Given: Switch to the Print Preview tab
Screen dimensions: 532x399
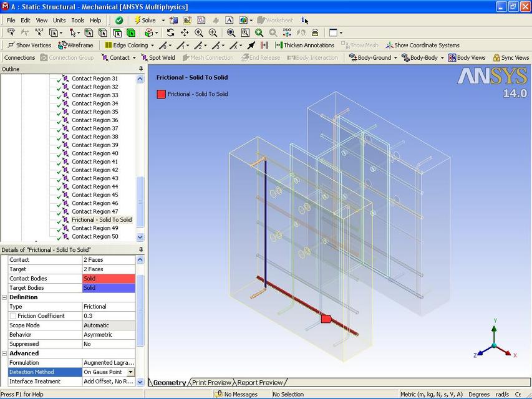Looking at the screenshot, I should (212, 383).
